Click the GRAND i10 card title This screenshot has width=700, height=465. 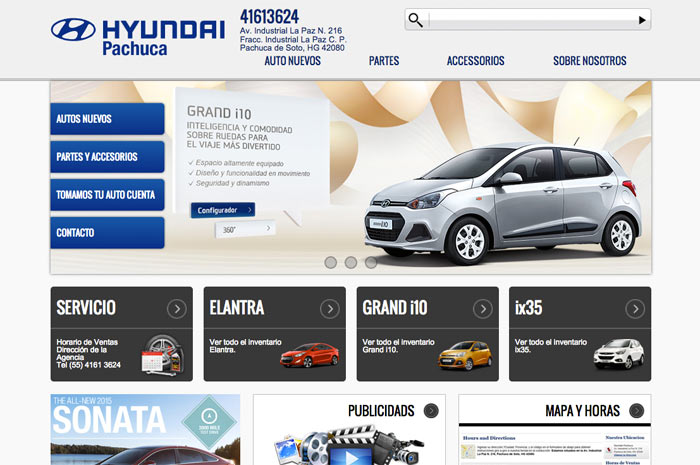point(395,307)
